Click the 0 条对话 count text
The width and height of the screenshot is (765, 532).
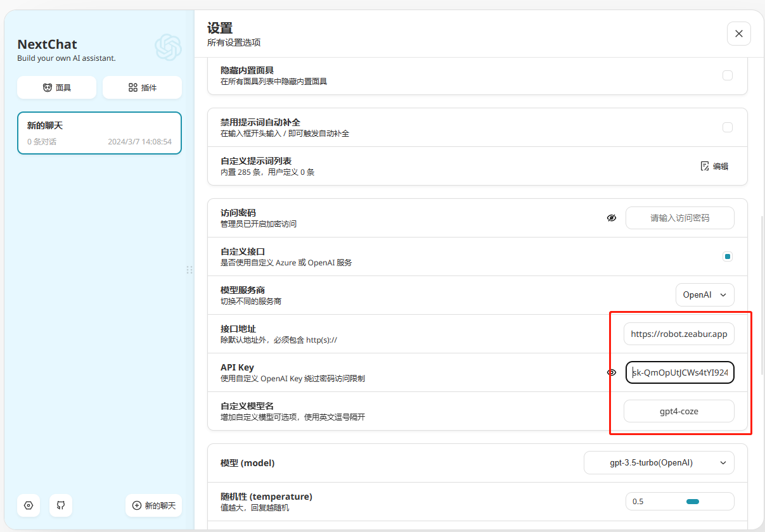(42, 142)
